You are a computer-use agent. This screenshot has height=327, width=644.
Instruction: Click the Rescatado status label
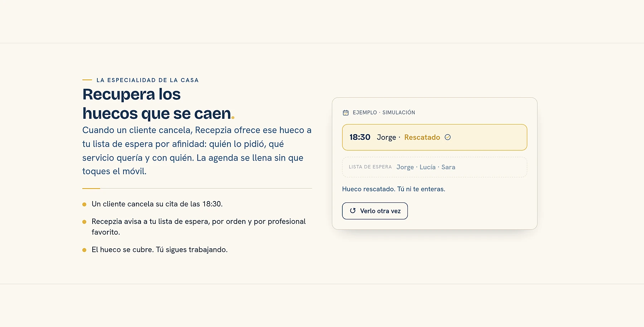pos(422,137)
